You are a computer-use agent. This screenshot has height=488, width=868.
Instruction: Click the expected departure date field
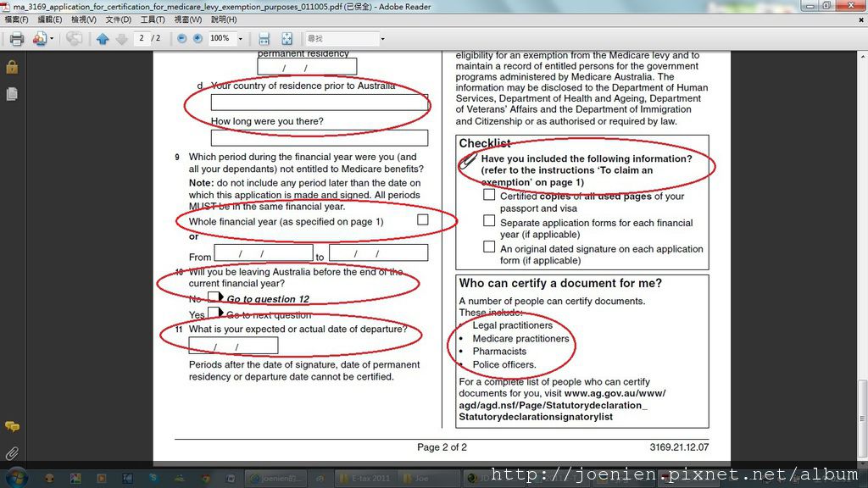(x=233, y=346)
